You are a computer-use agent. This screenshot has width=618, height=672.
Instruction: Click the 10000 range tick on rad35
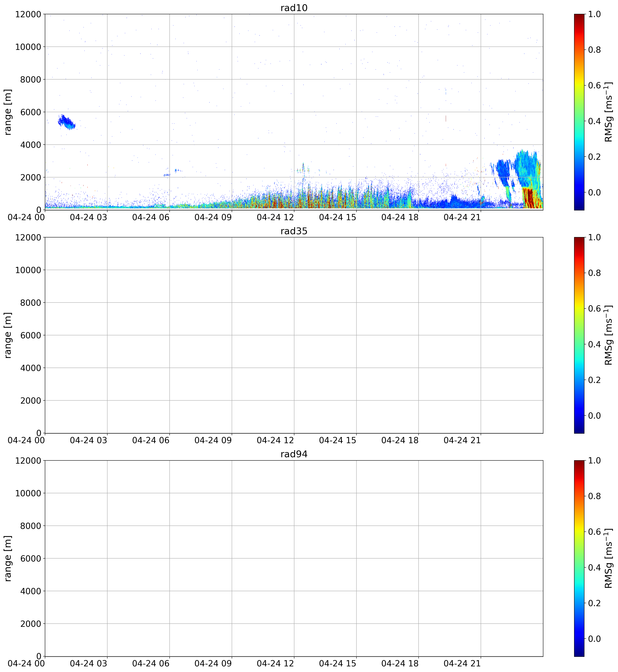point(29,270)
